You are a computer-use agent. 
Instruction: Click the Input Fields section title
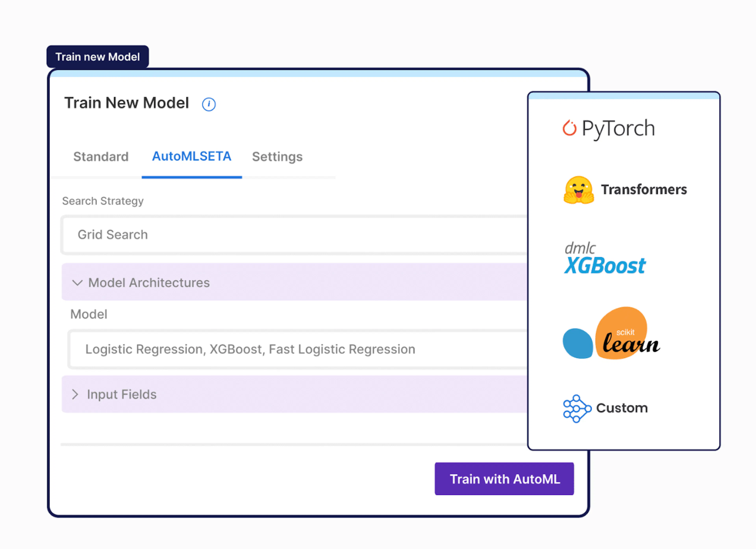(x=122, y=394)
